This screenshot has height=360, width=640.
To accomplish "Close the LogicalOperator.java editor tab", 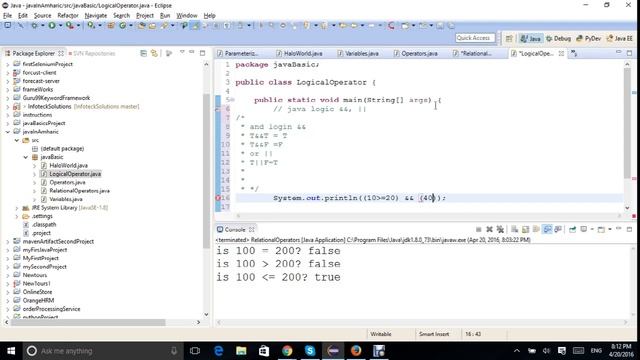I will [561, 53].
